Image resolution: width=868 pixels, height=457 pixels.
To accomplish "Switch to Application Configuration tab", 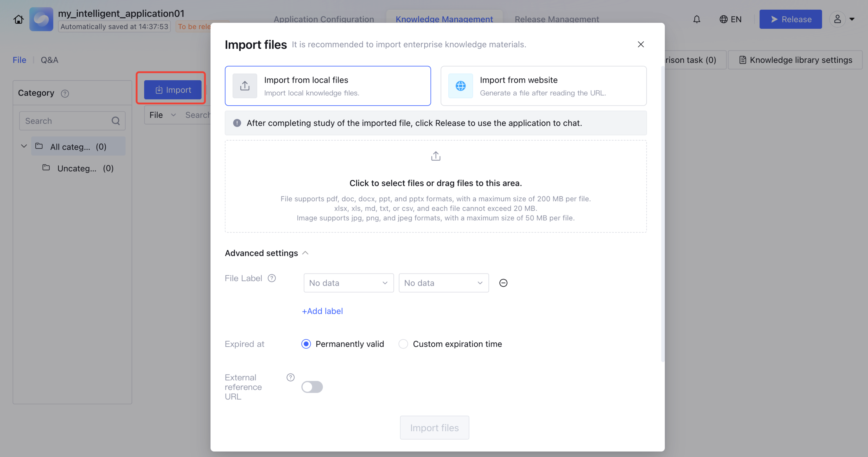I will point(323,19).
